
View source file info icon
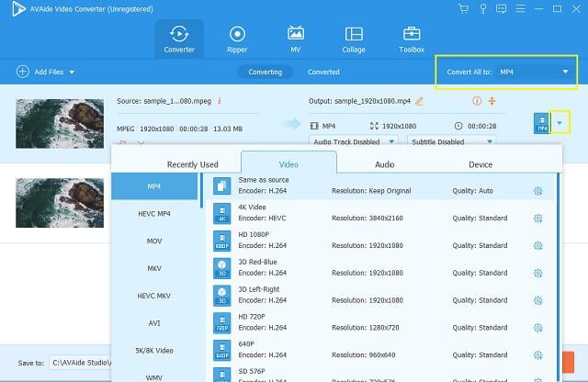click(220, 101)
